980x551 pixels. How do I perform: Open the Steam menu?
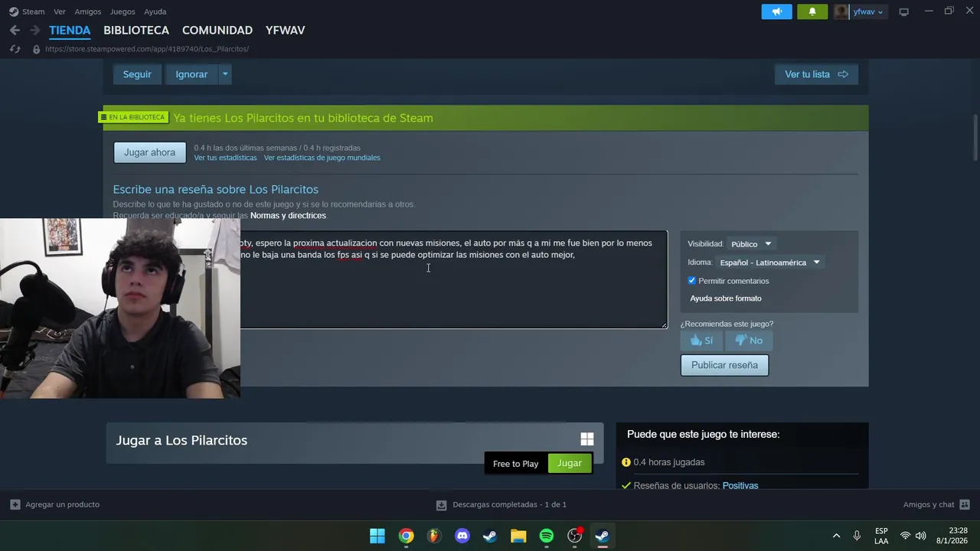[33, 11]
